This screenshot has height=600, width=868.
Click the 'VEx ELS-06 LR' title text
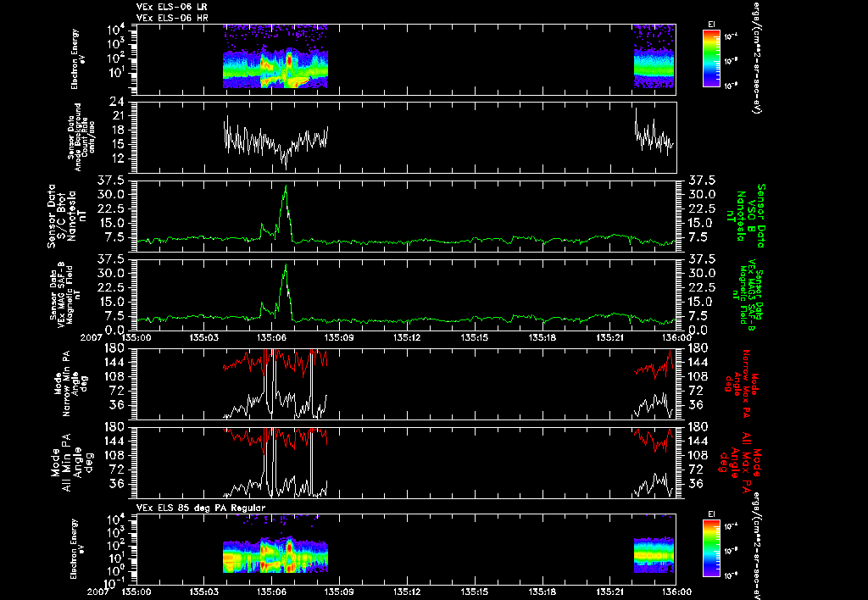pos(172,7)
